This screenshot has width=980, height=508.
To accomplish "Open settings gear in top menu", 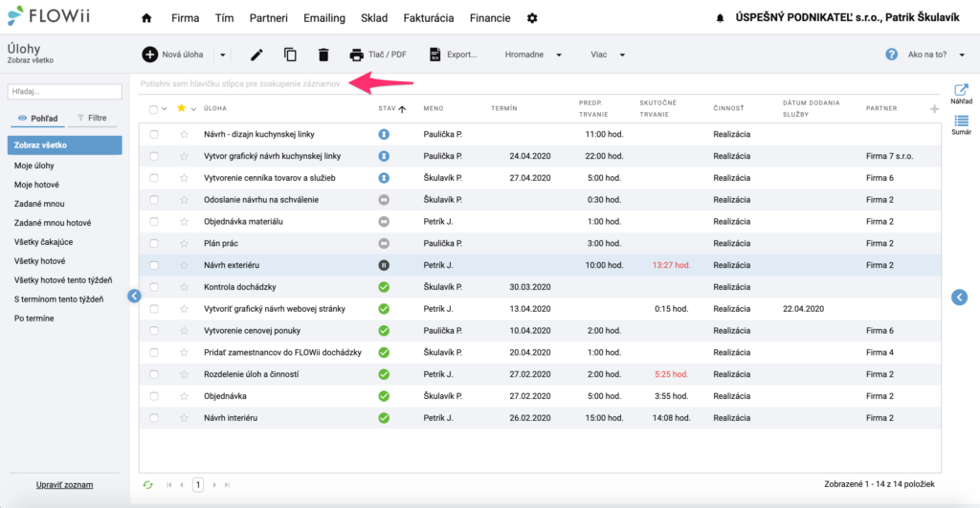I will (532, 18).
